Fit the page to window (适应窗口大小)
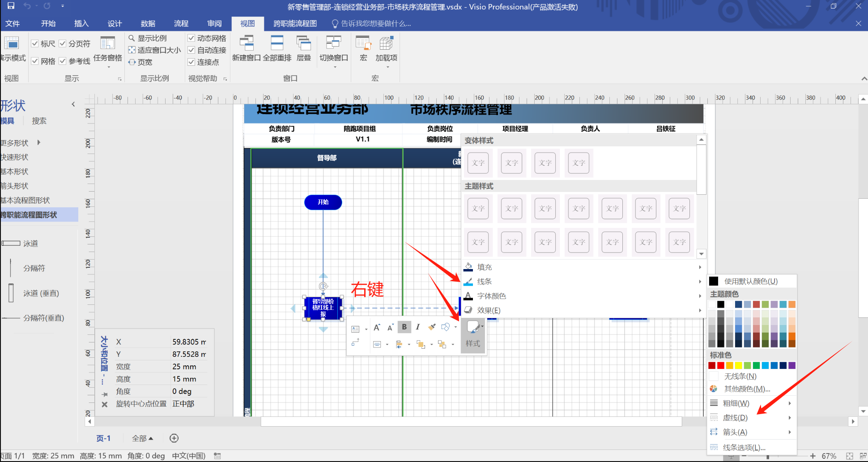The height and width of the screenshot is (462, 868). click(x=155, y=50)
